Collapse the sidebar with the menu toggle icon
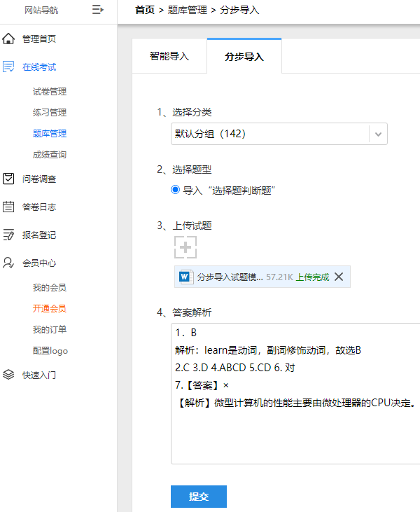 point(97,10)
